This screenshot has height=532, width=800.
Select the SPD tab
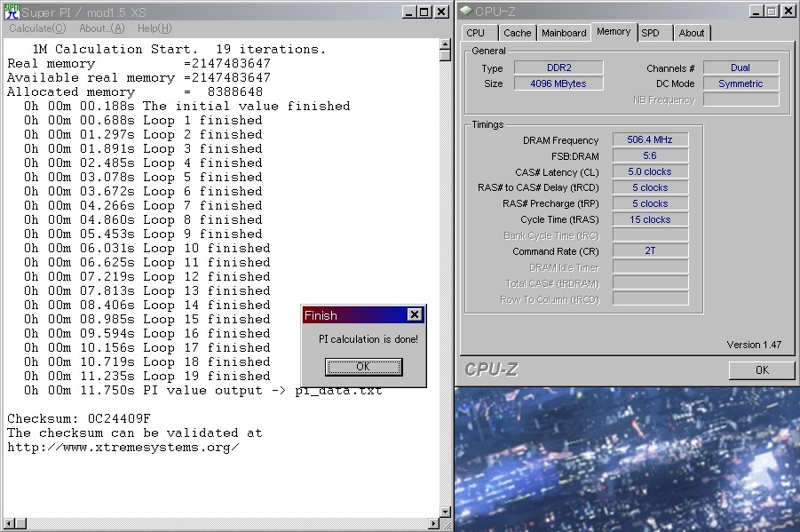coord(651,33)
